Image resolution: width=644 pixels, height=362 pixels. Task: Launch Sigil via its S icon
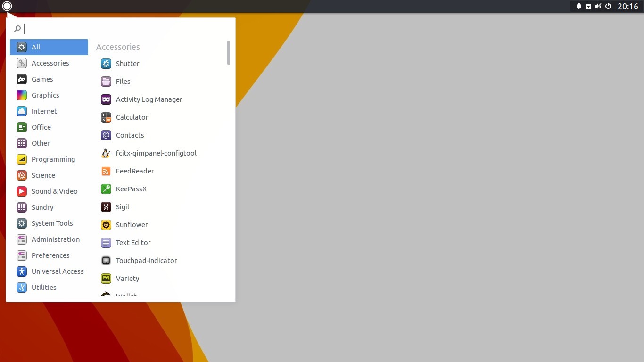click(106, 207)
